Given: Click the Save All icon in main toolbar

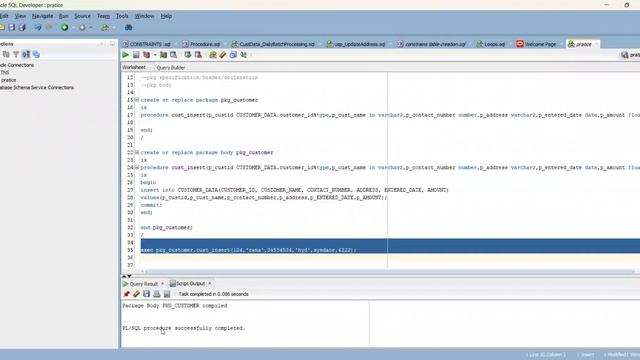Looking at the screenshot, I should 22,27.
